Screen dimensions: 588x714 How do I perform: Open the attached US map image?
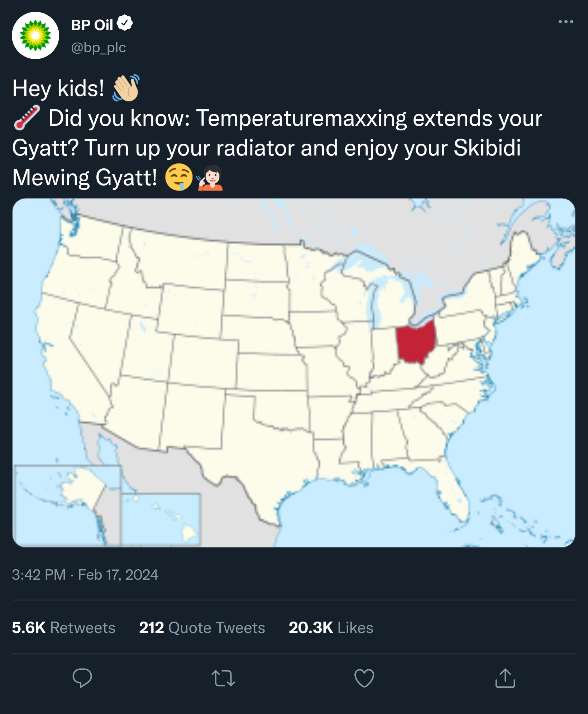(x=294, y=373)
